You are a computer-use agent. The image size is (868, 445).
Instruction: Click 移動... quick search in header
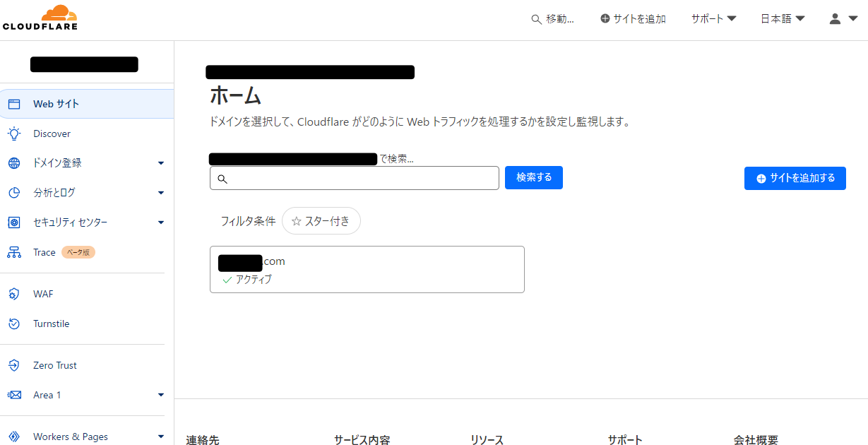tap(552, 19)
